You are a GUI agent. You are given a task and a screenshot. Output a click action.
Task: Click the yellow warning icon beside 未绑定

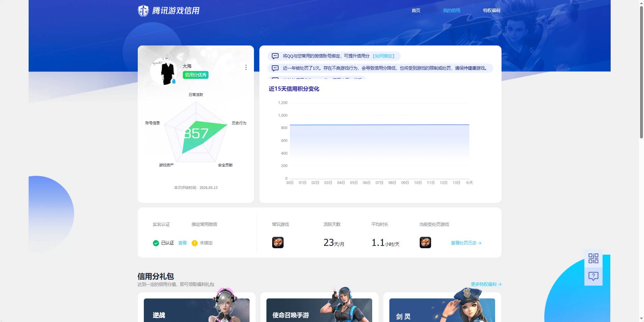tap(194, 243)
